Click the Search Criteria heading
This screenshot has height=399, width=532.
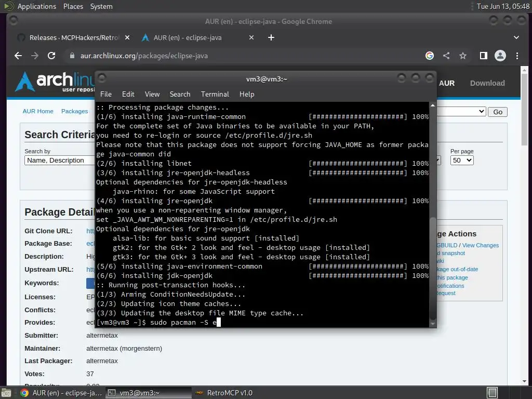click(60, 135)
